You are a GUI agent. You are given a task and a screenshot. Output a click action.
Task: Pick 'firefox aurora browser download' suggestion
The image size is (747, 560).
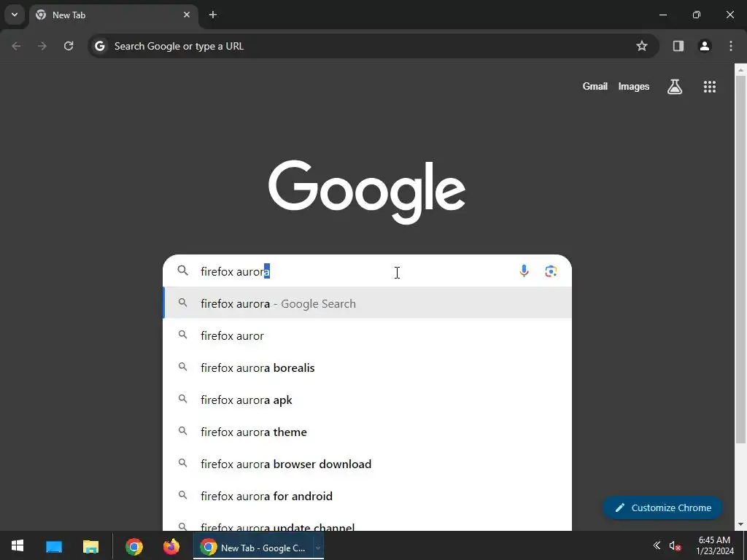coord(368,464)
